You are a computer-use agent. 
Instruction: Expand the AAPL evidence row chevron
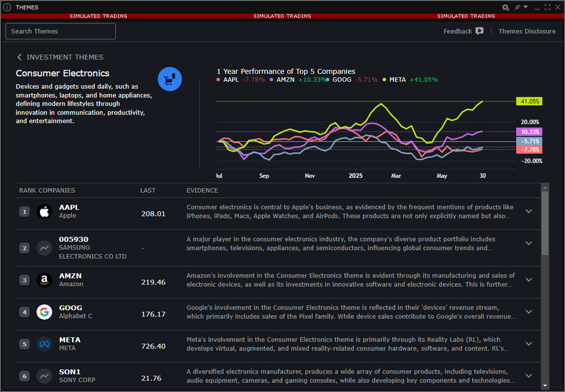(x=529, y=212)
